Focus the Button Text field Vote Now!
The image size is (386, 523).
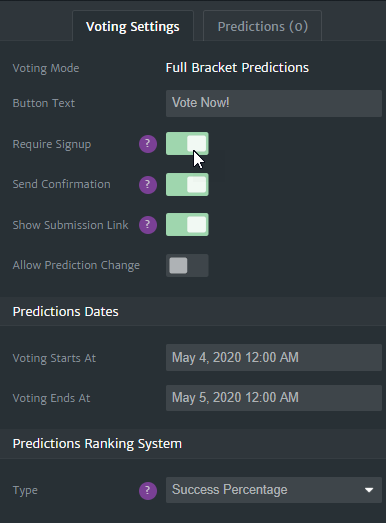coord(274,103)
